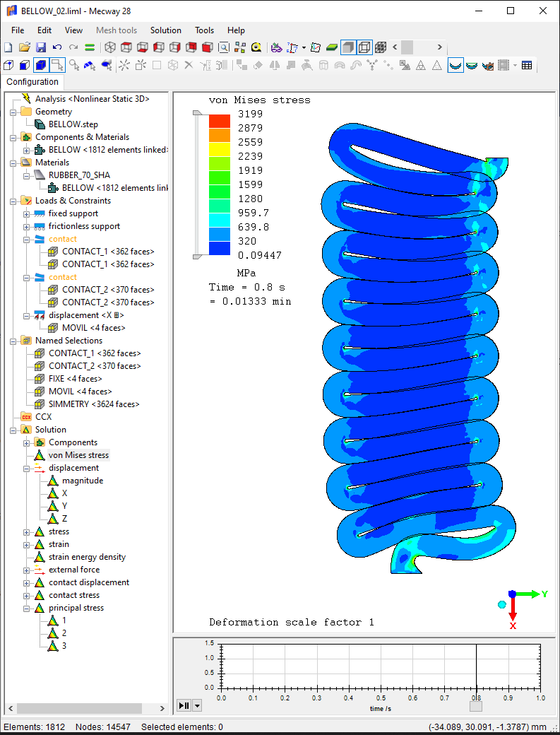Collapse the displacement node in Solution tree
The width and height of the screenshot is (560, 735).
coord(27,468)
